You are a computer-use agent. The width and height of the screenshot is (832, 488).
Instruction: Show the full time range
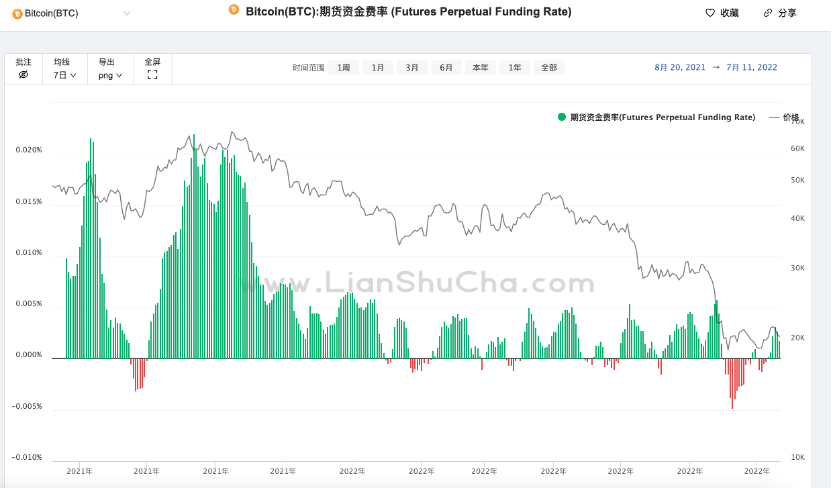coord(549,68)
